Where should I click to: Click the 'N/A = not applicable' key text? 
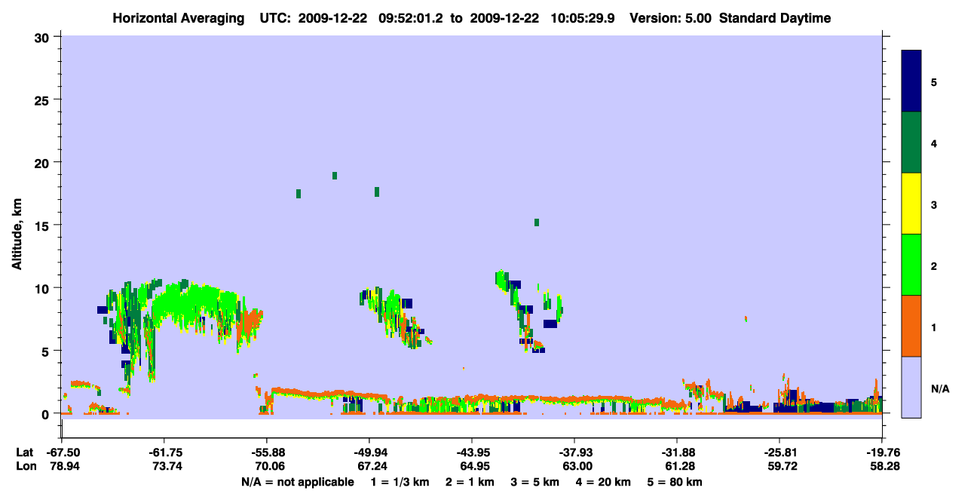[297, 482]
